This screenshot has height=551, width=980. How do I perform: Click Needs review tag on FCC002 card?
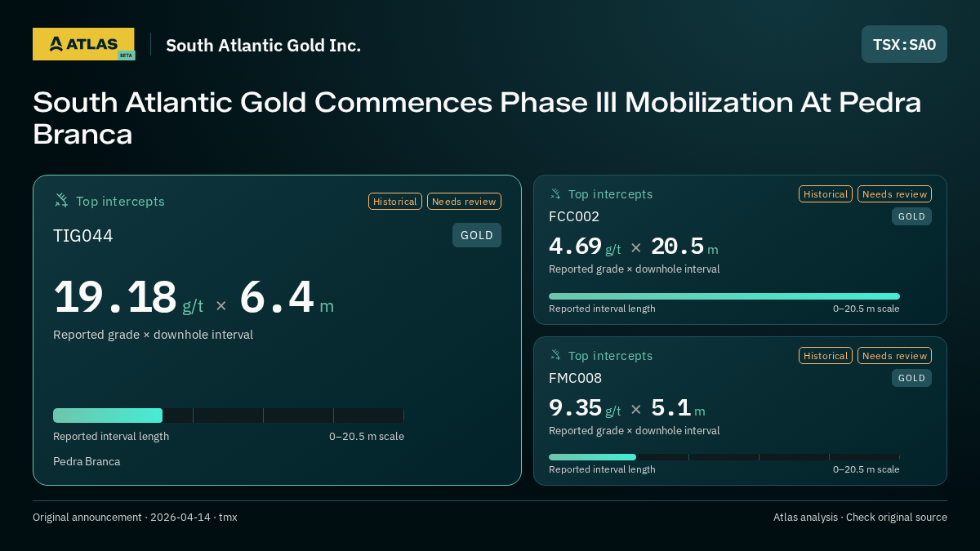coord(894,194)
